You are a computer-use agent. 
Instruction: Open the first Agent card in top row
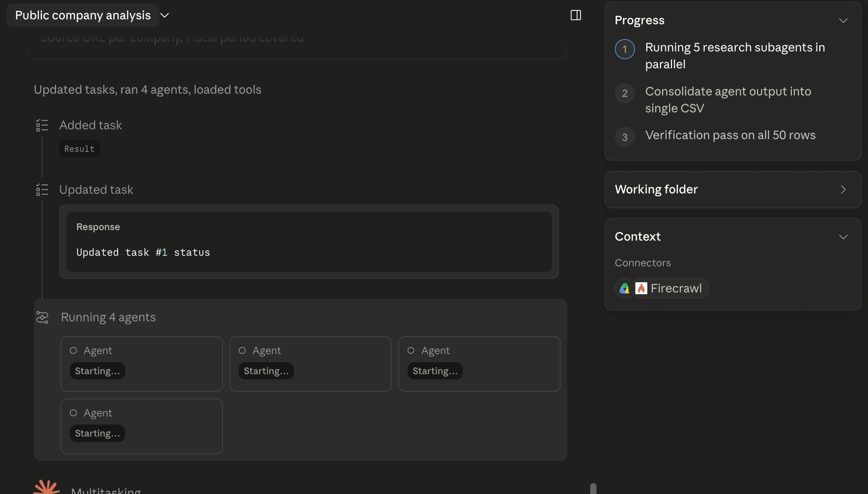(141, 364)
